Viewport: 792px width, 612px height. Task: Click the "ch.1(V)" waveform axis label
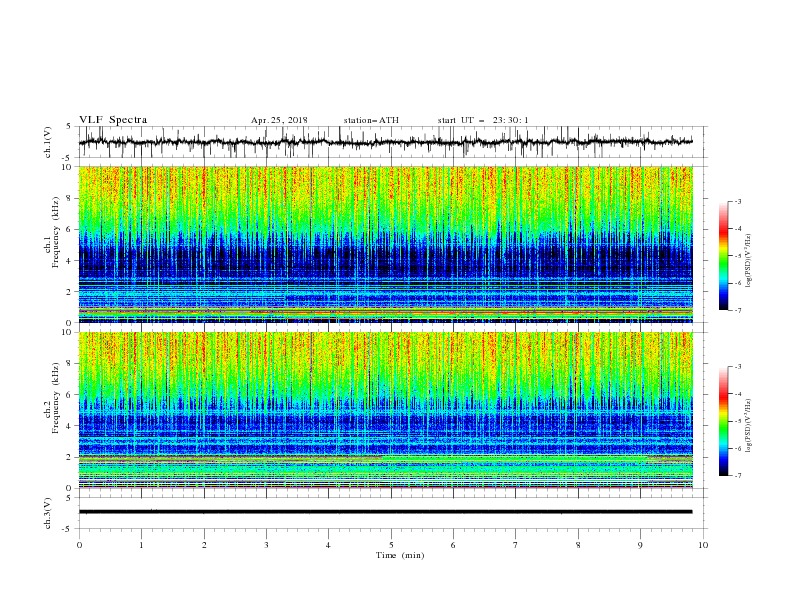point(48,142)
